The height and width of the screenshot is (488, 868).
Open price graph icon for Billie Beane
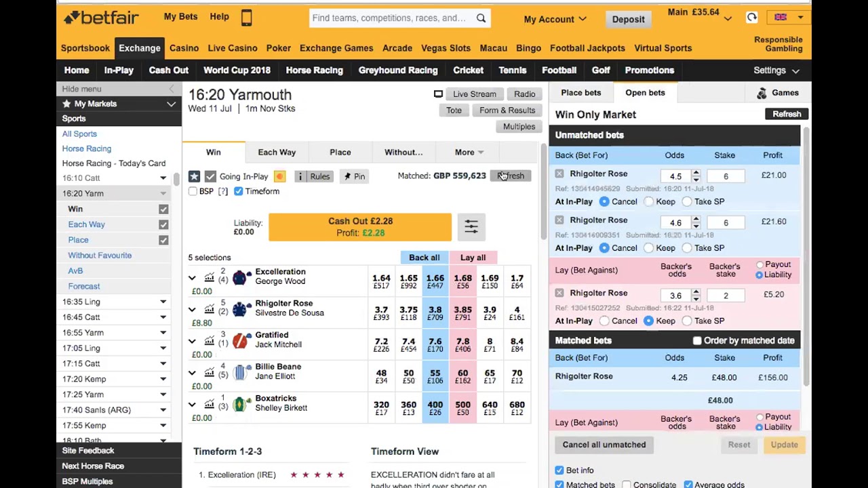click(x=209, y=372)
